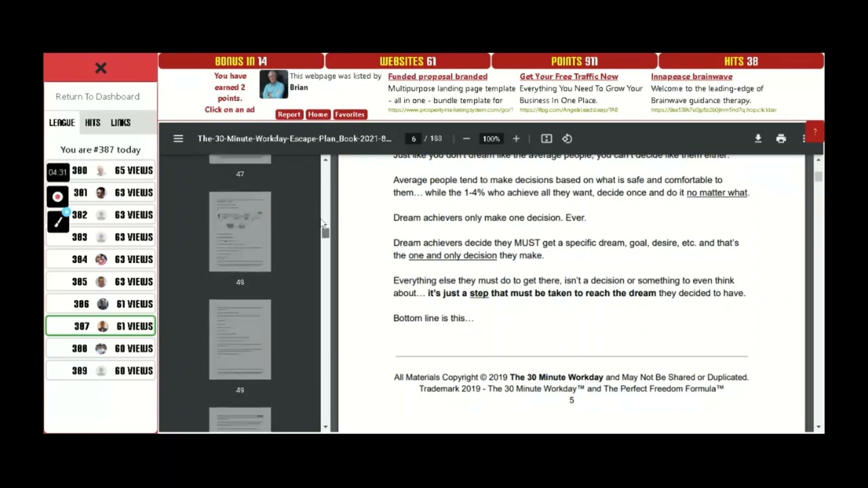
Task: Click the Hits 38 counter banner
Action: (x=741, y=61)
